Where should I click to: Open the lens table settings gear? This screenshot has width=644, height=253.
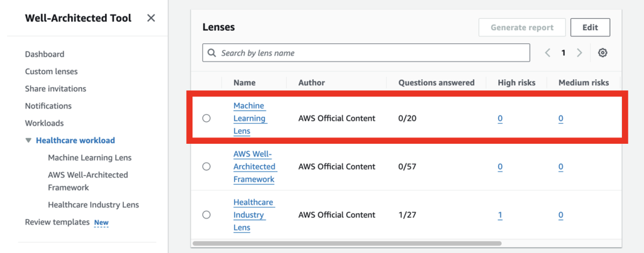[602, 53]
